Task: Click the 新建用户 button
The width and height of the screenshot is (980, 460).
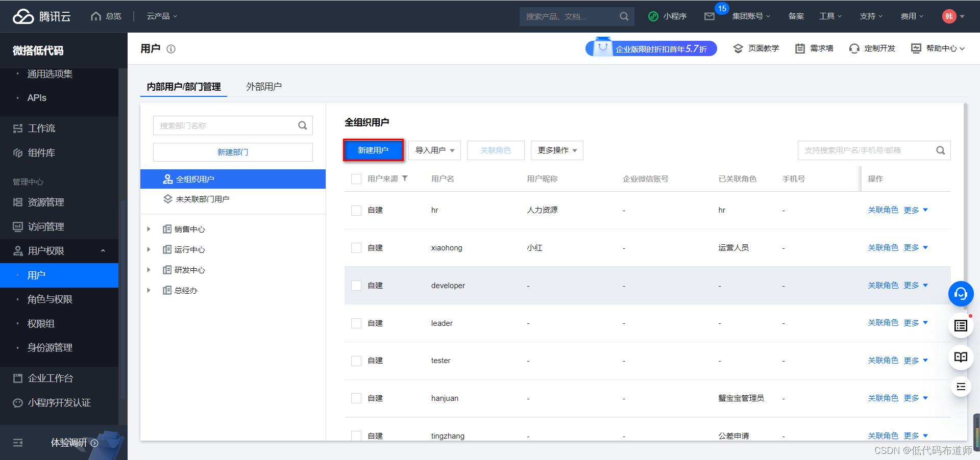Action: (x=373, y=150)
